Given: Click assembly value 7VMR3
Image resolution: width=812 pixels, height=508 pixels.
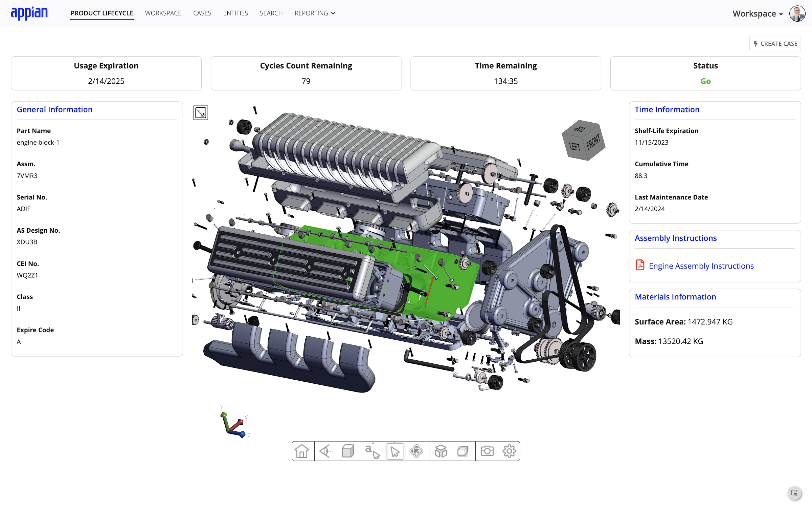Looking at the screenshot, I should click(x=27, y=175).
